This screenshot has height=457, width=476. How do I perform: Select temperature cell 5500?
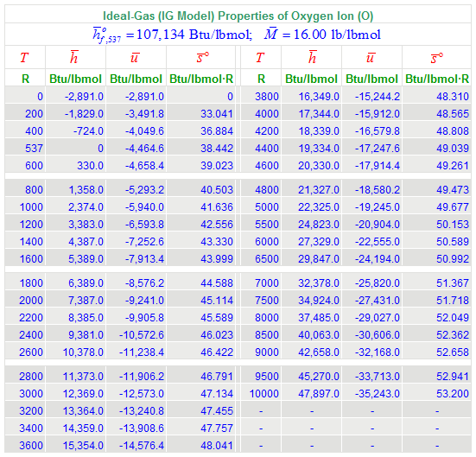click(267, 225)
